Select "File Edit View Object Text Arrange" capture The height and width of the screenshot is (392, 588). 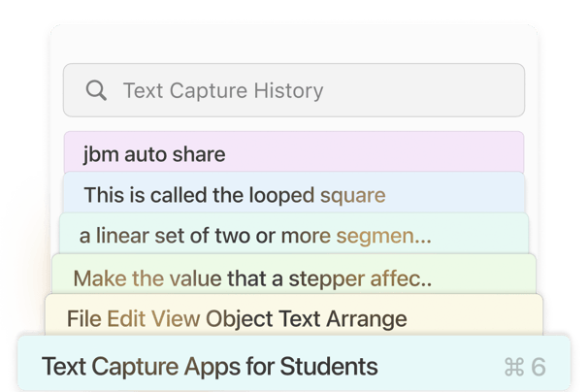click(x=293, y=318)
